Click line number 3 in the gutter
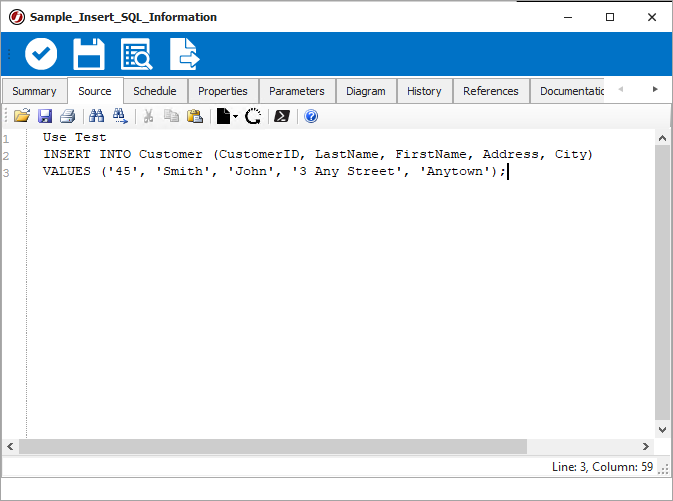 [6, 173]
